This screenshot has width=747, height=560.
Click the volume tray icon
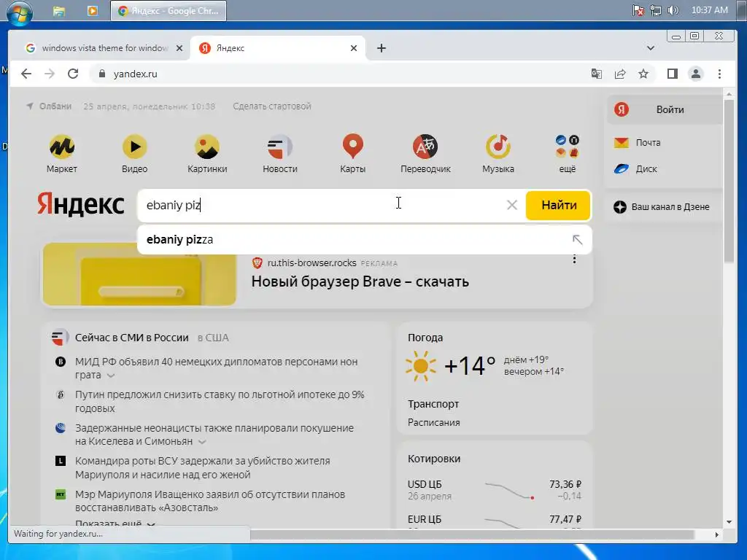(x=673, y=10)
